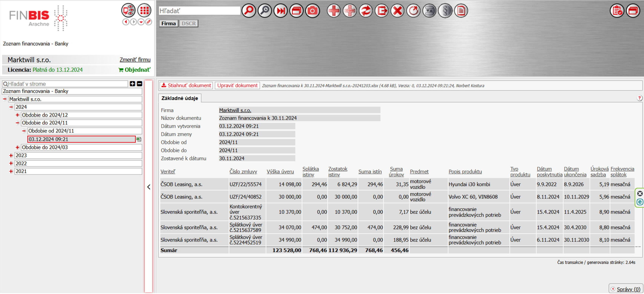Open the red grid modules icon
Viewport: 644px width, 294px height.
pyautogui.click(x=144, y=10)
